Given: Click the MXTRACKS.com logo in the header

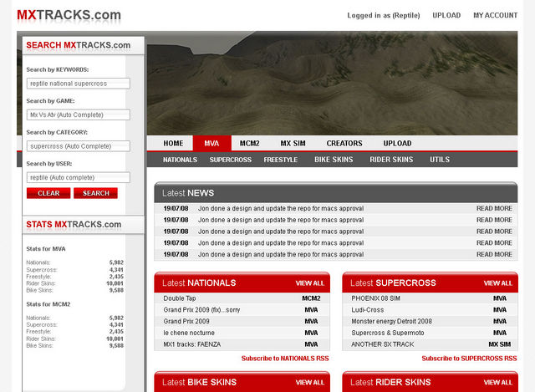Looking at the screenshot, I should tap(69, 15).
